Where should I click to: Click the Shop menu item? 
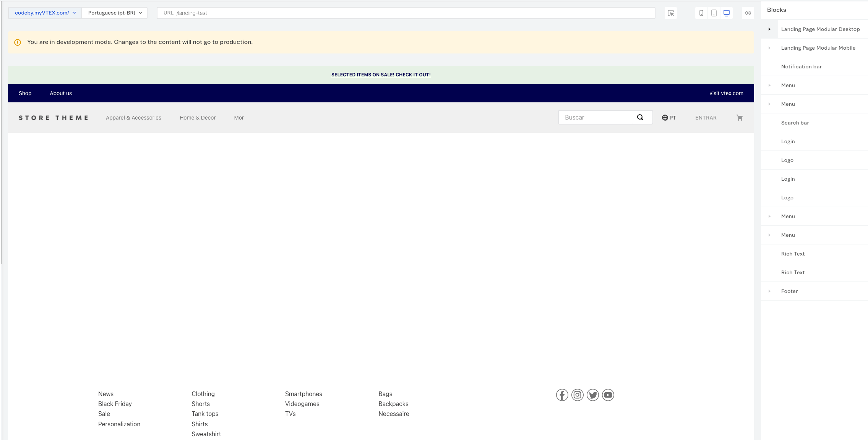click(x=25, y=93)
